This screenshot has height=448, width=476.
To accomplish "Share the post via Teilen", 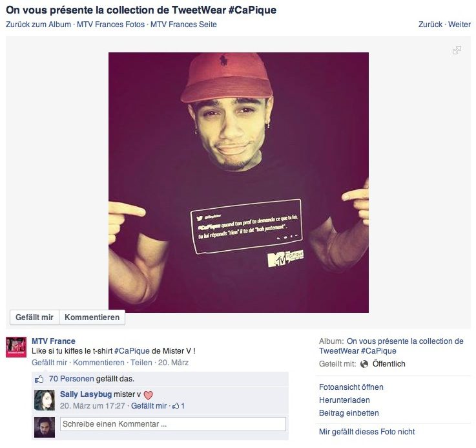I will pyautogui.click(x=141, y=363).
